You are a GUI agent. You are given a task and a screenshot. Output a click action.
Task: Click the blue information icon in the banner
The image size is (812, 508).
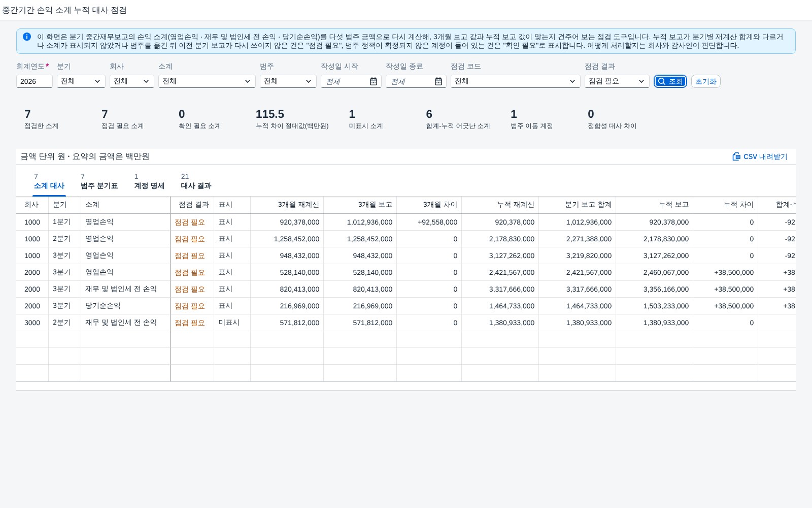click(x=27, y=37)
